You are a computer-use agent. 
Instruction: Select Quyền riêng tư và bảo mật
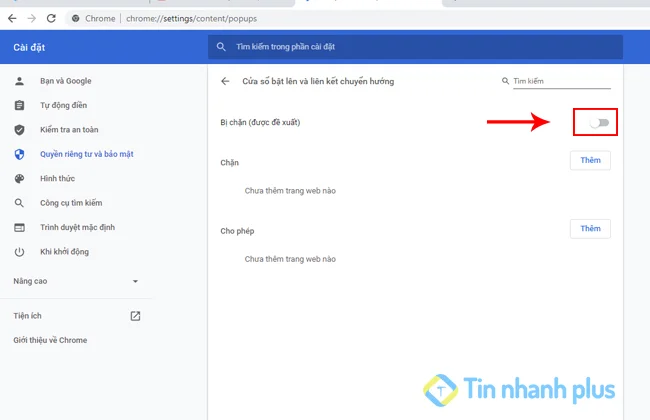[87, 154]
